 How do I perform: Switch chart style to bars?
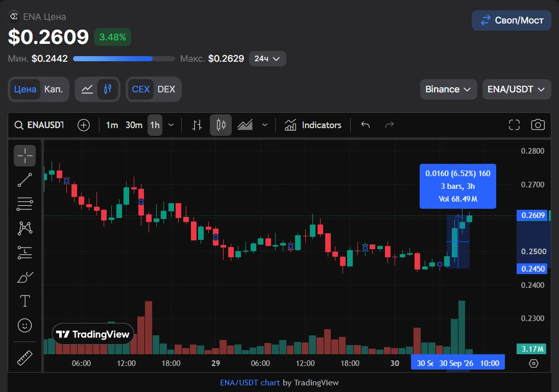tap(197, 125)
